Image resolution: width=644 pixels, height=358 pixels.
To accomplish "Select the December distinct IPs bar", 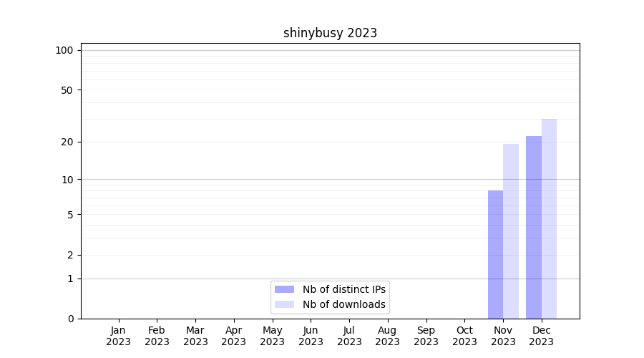I will click(534, 227).
